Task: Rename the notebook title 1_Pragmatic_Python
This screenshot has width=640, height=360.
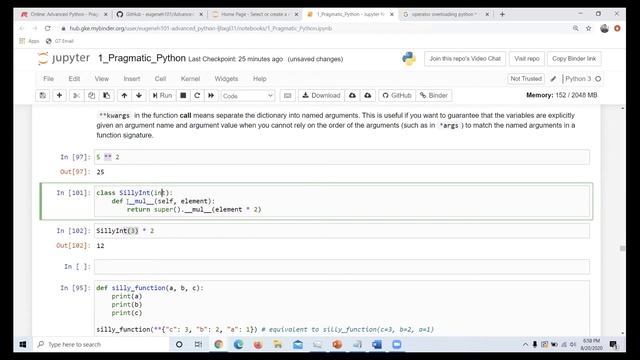Action: point(142,58)
